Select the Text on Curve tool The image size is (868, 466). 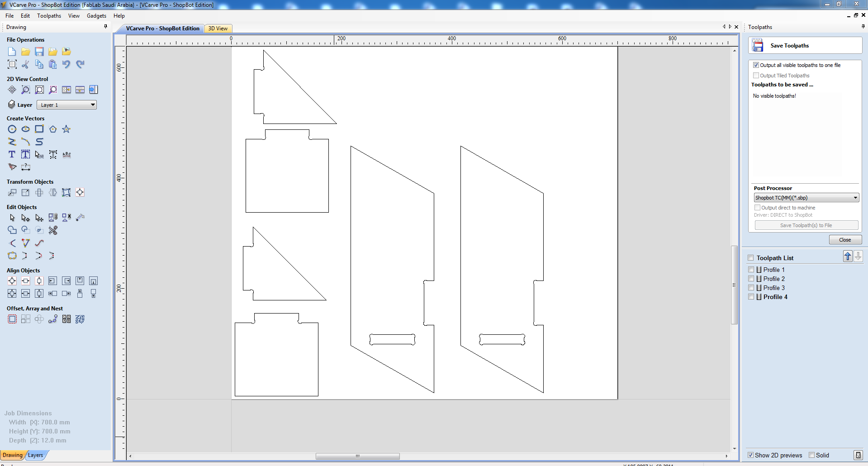coord(66,155)
